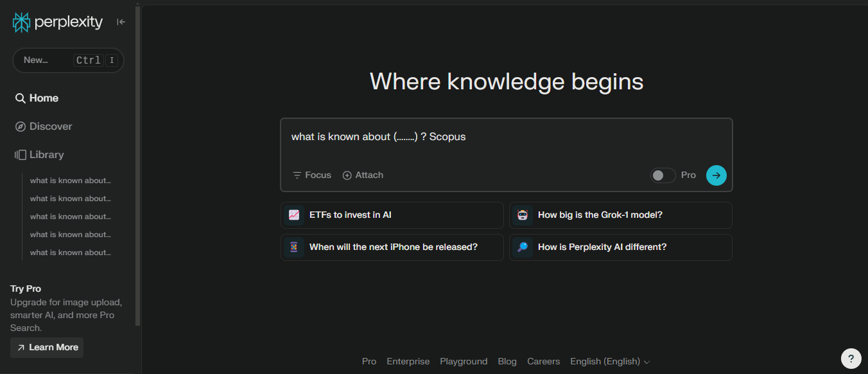Click the Perplexity logo icon
This screenshot has height=374, width=868.
[x=21, y=22]
